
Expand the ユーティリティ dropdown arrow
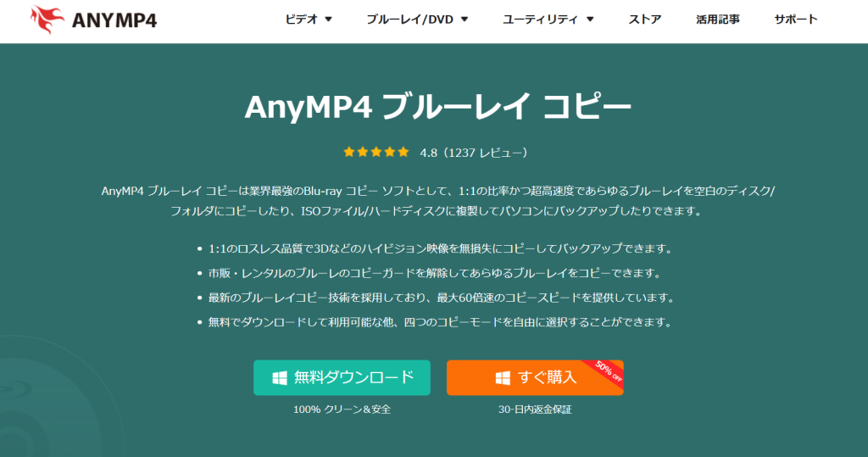pyautogui.click(x=590, y=20)
